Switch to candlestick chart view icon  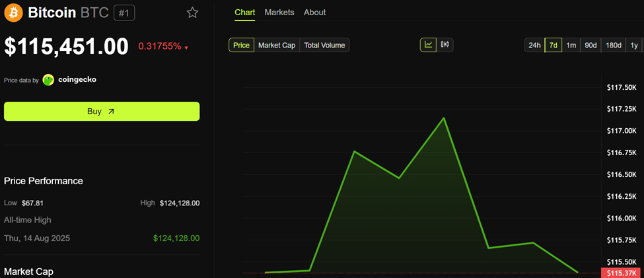pos(445,45)
